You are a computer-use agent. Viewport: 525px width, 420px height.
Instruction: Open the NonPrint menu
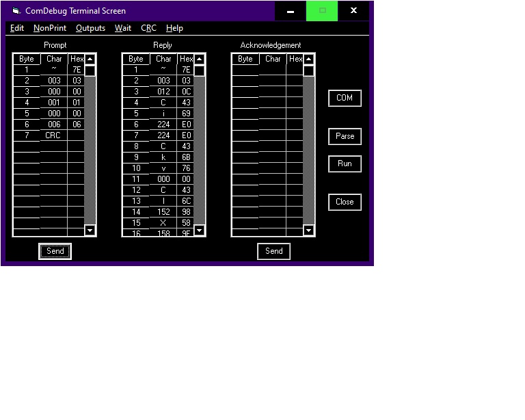(49, 28)
